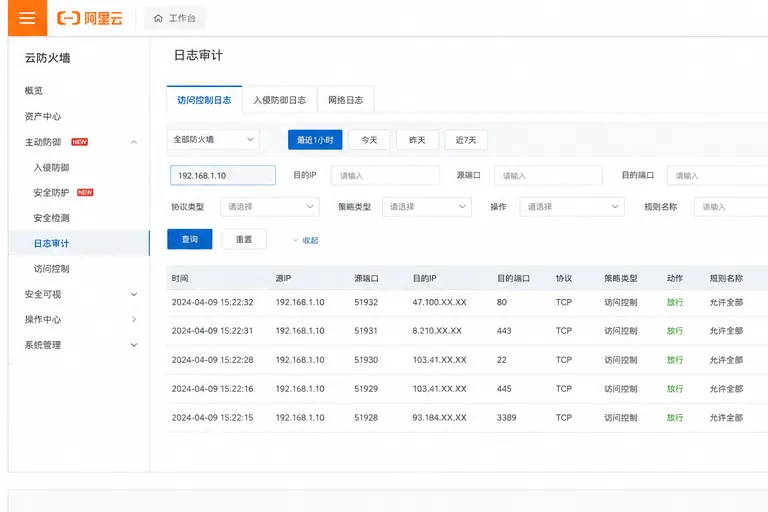Screen dimensions: 768x512
Task: Open 访问控制 sidebar item
Action: [51, 269]
